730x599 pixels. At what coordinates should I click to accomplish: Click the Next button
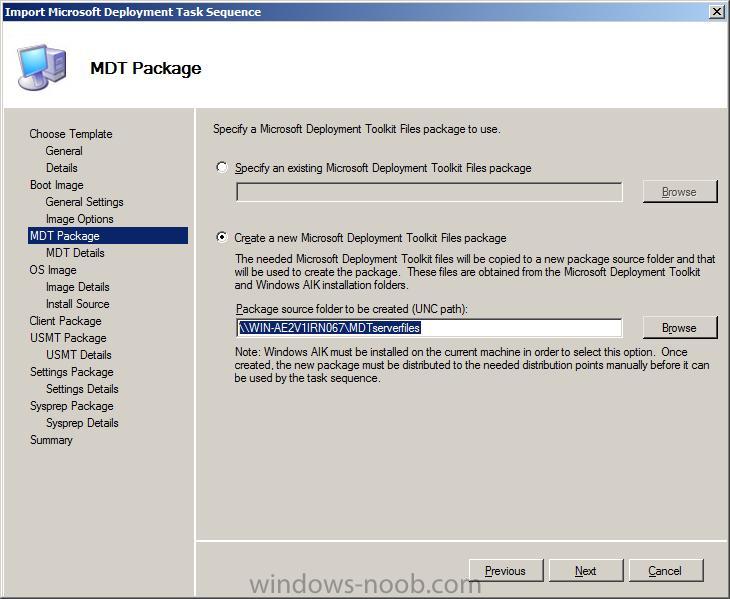(586, 571)
